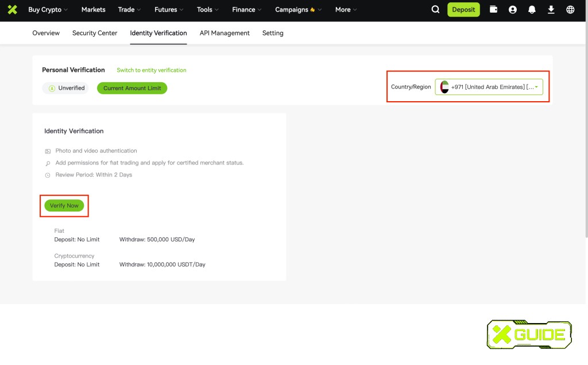Viewport: 588px width, 365px height.
Task: Click the 'Cryptocurrency' limit label
Action: pos(74,256)
